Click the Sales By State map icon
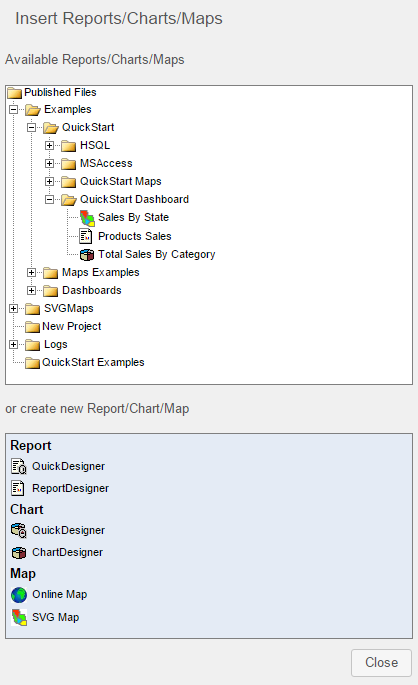Screen dimensions: 418x685 tap(87, 218)
